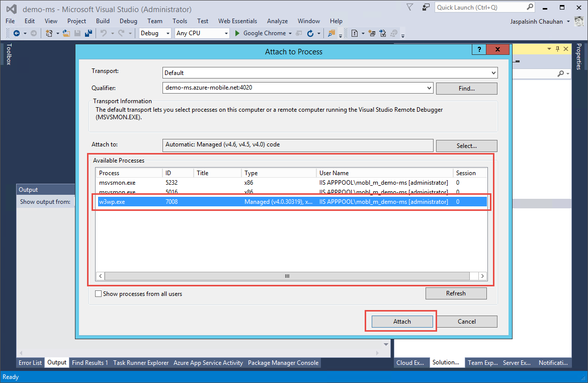Click the Redo icon
The height and width of the screenshot is (383, 588).
point(121,33)
